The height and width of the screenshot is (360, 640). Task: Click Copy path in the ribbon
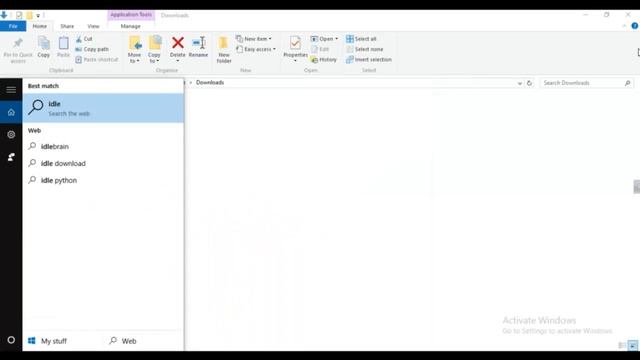click(x=92, y=49)
